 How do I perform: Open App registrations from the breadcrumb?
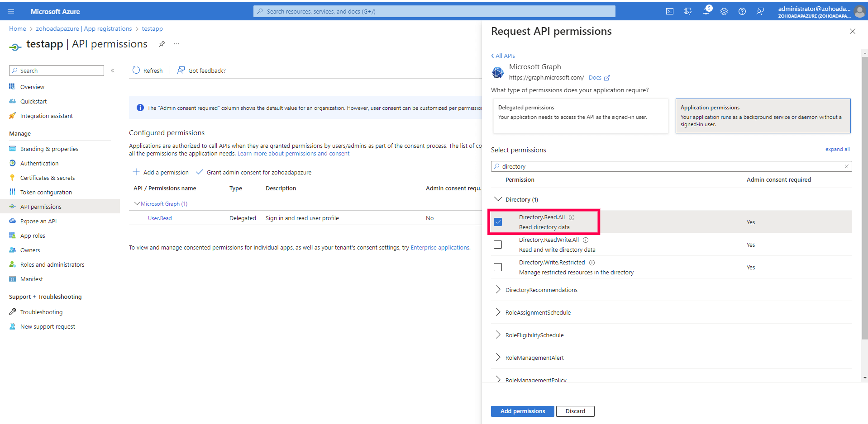pos(108,28)
